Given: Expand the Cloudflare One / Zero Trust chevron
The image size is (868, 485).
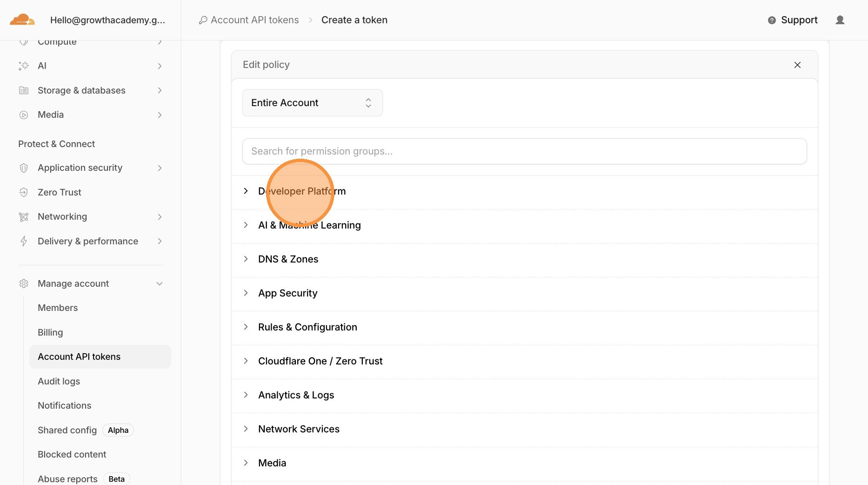Looking at the screenshot, I should (246, 361).
